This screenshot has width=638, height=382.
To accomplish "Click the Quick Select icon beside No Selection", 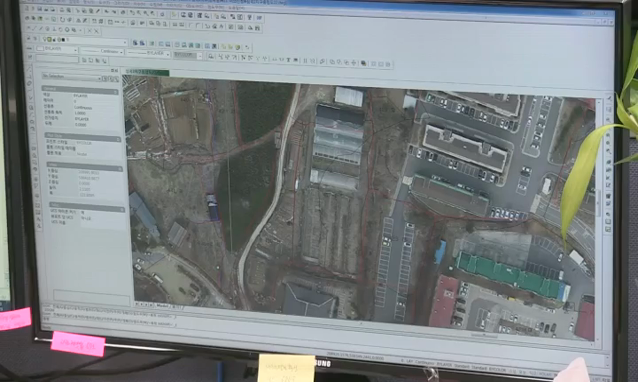I will pyautogui.click(x=116, y=78).
